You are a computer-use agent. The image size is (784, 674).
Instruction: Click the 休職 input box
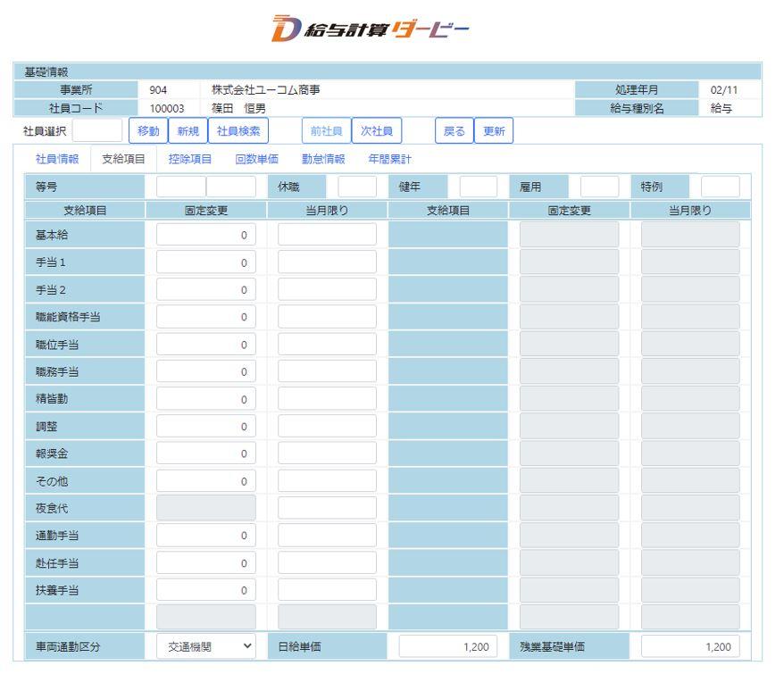tap(357, 187)
